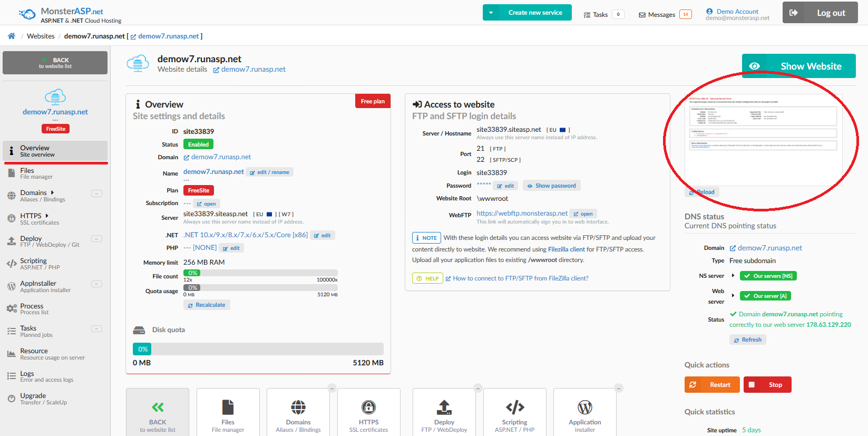Collapse the Domains sidebar section toggle
Screen dimensions: 868x436
coord(96,193)
